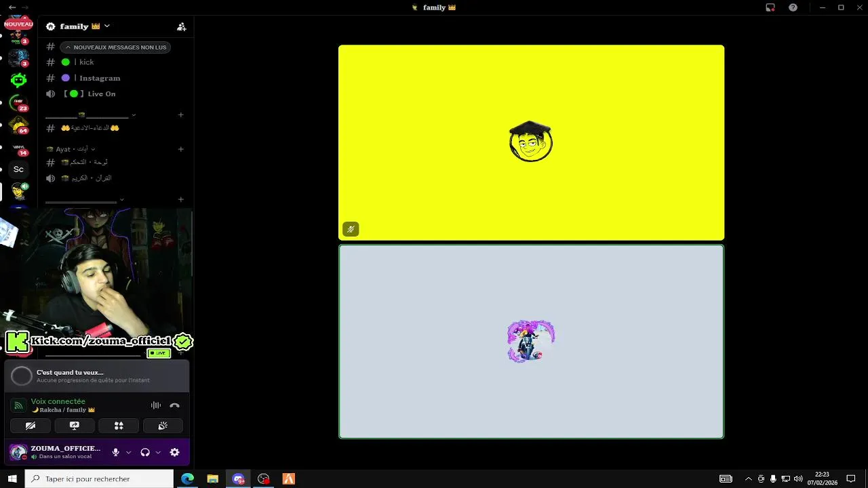Collapse the Ayat آيات category

71,149
